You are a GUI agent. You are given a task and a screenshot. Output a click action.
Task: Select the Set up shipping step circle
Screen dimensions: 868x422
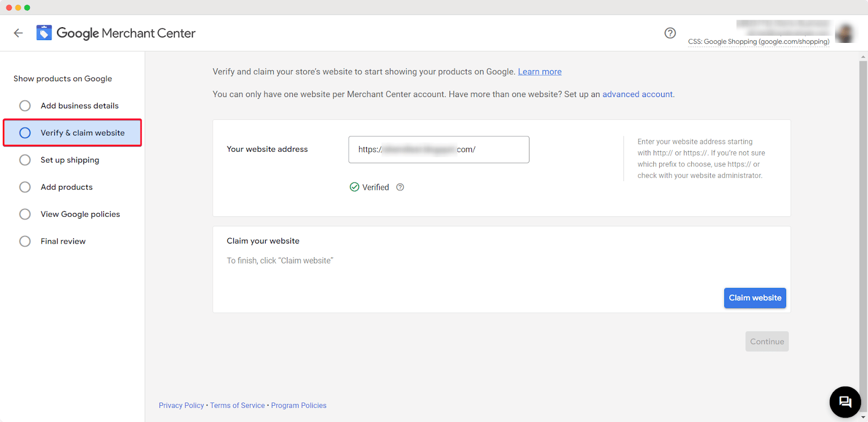[x=25, y=160]
